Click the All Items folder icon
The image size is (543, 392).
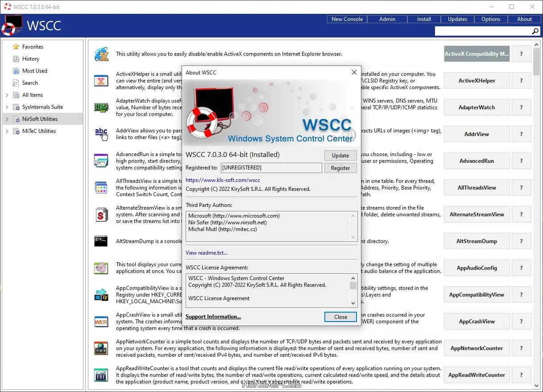pyautogui.click(x=16, y=95)
